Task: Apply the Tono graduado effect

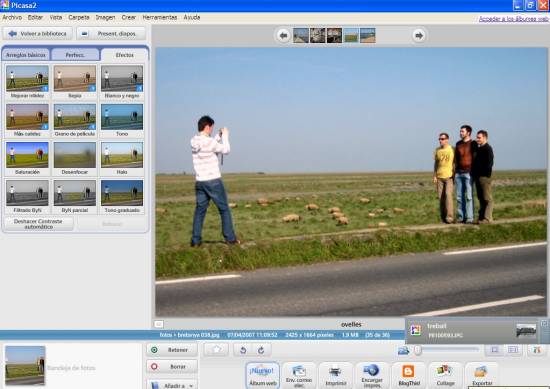Action: (122, 193)
